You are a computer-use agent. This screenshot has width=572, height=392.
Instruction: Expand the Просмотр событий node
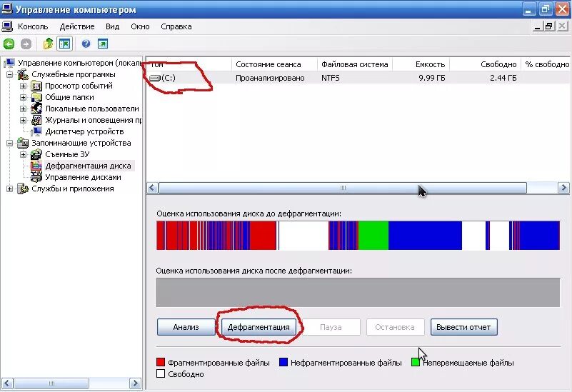[23, 86]
